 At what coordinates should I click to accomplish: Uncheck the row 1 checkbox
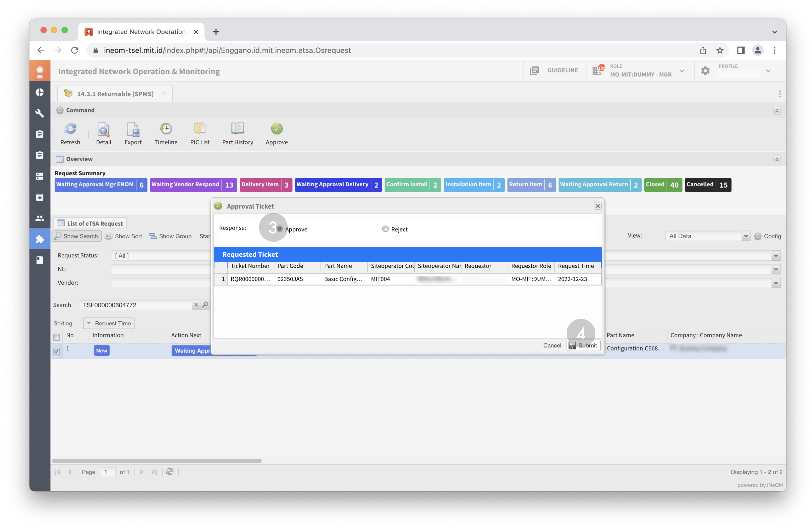point(56,350)
